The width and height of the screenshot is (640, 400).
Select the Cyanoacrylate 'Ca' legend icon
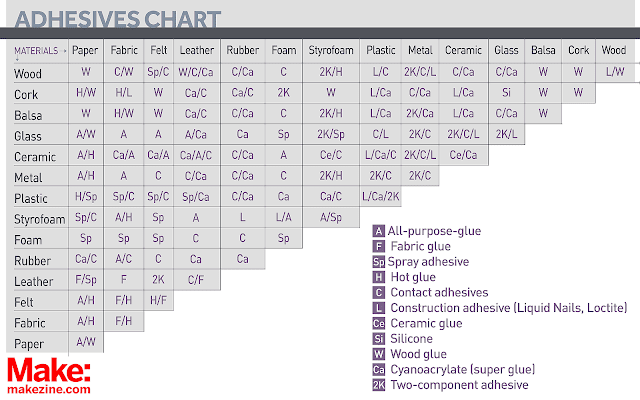pyautogui.click(x=379, y=370)
